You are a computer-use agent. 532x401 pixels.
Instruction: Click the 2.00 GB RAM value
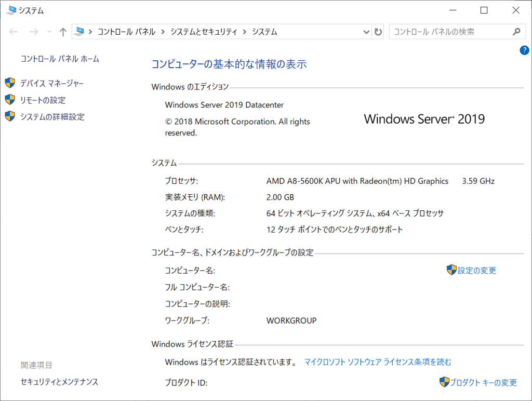(x=280, y=197)
